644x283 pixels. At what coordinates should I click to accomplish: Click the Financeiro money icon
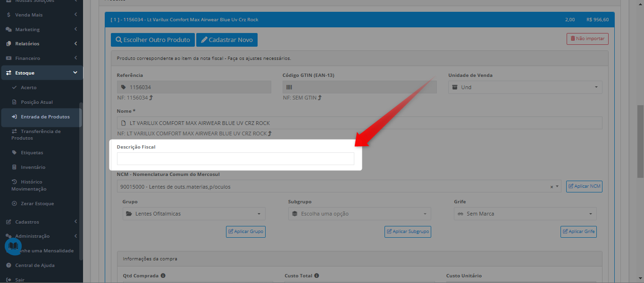8,58
